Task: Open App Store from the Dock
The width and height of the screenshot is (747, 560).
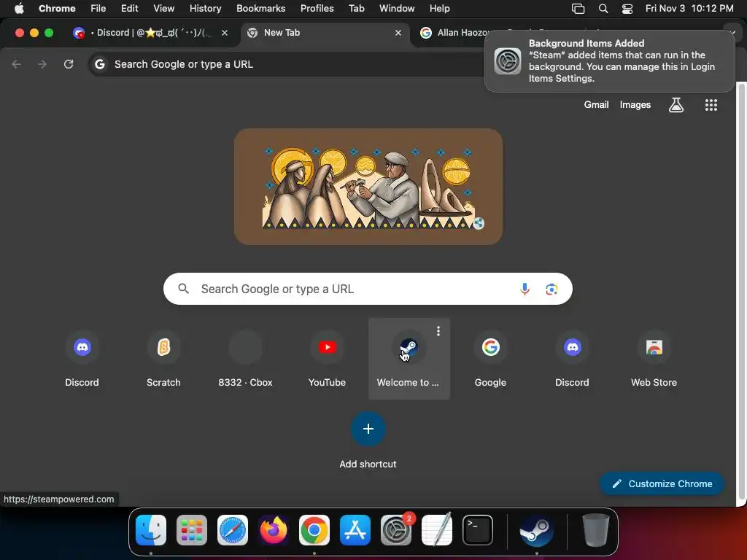Action: click(x=355, y=530)
